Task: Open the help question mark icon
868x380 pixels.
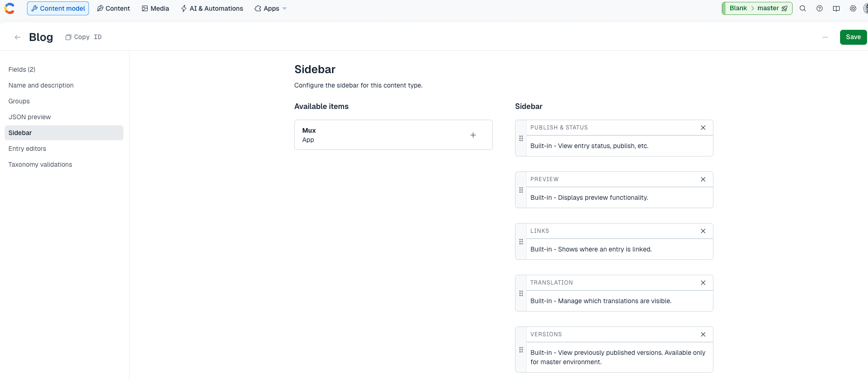Action: click(820, 8)
